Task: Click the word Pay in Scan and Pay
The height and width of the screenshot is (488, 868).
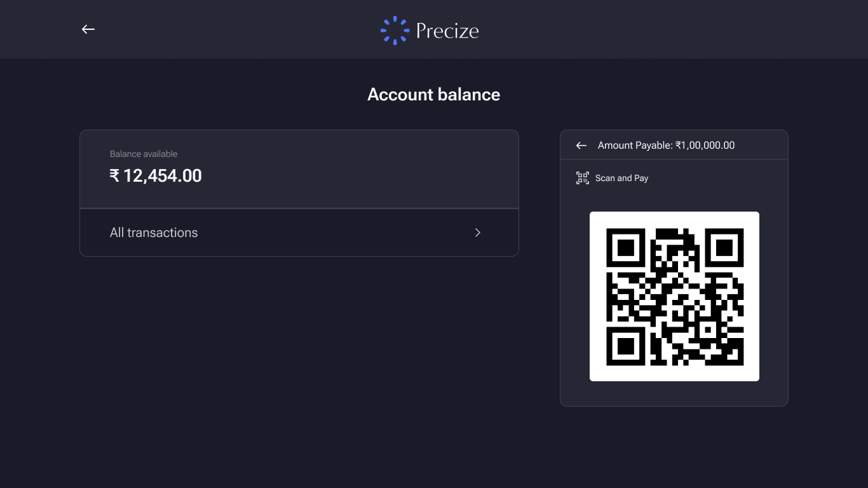Action: click(x=641, y=178)
